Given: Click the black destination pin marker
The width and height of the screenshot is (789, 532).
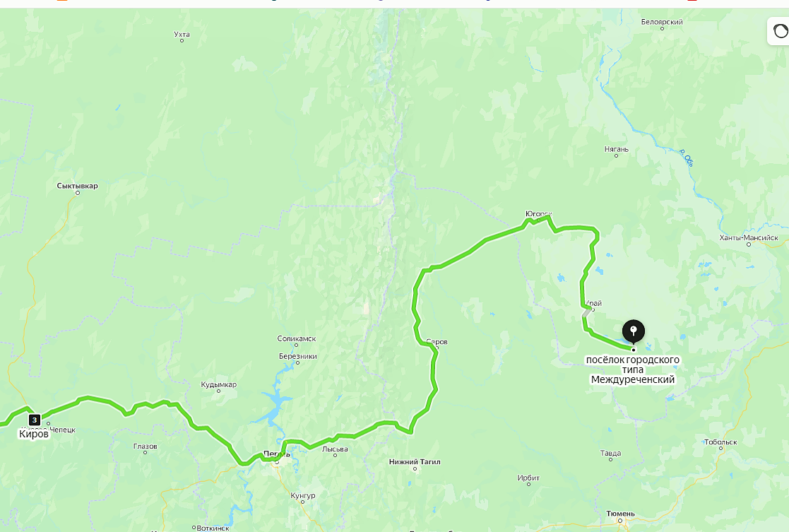Looking at the screenshot, I should (633, 332).
